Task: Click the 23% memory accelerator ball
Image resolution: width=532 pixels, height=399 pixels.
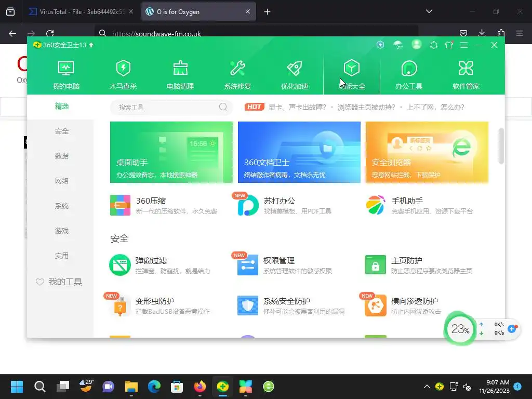Action: pos(460,328)
